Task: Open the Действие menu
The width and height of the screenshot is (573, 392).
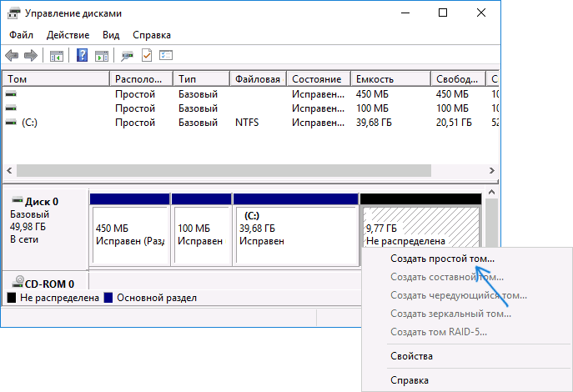Action: point(68,35)
